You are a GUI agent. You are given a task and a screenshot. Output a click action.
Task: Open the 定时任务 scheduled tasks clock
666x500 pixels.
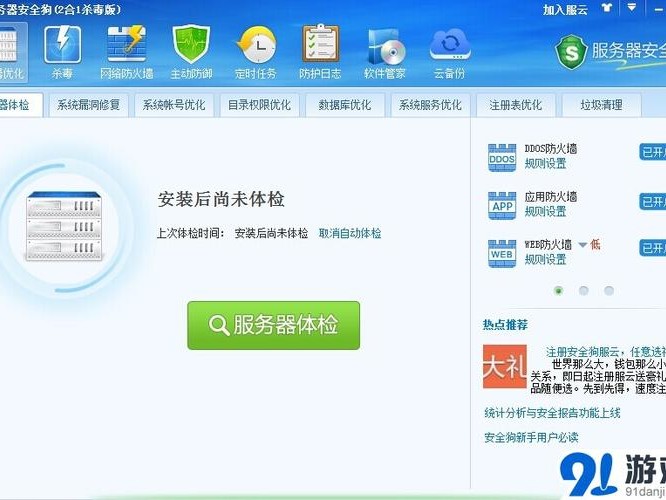click(x=256, y=52)
